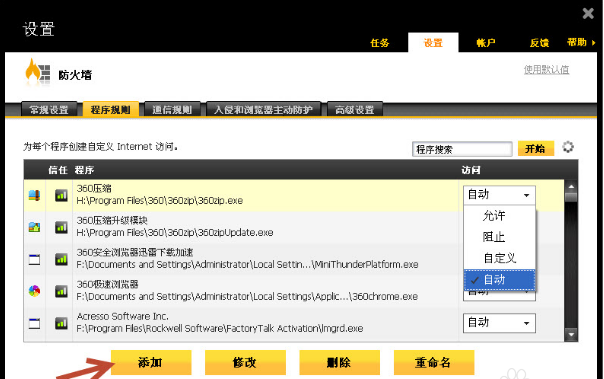Open the access dropdown for Acresso Software
Image resolution: width=604 pixels, height=379 pixels.
(499, 323)
